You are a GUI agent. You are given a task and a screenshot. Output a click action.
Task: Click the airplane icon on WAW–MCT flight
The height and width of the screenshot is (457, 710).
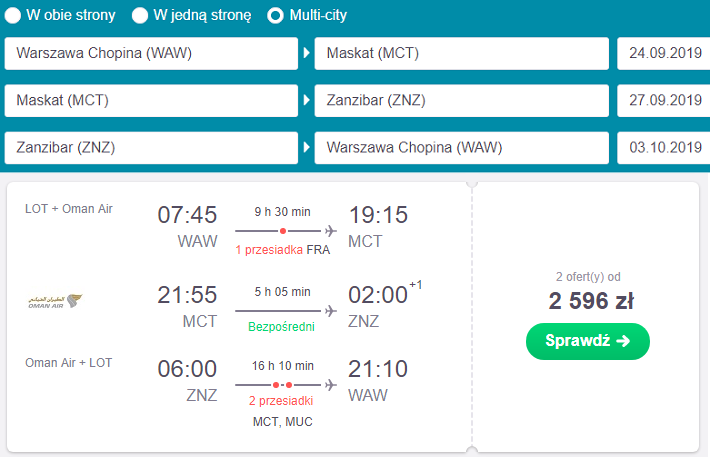click(x=331, y=230)
